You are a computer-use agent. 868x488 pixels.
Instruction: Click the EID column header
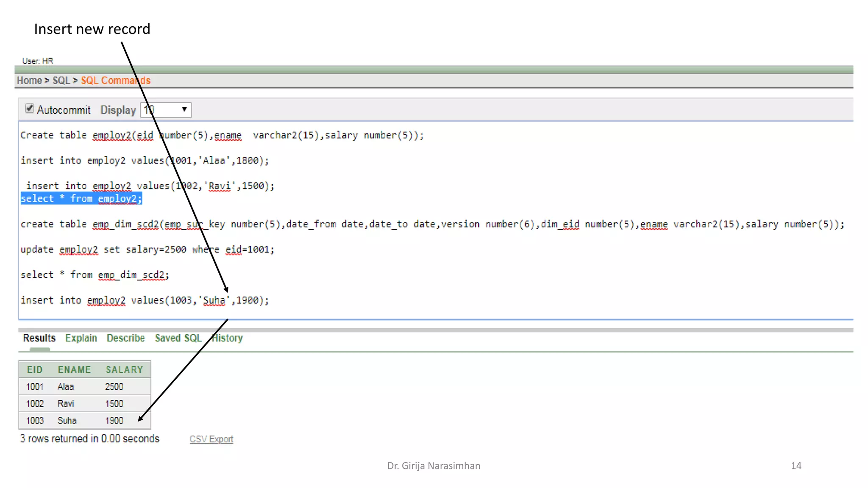pos(35,370)
